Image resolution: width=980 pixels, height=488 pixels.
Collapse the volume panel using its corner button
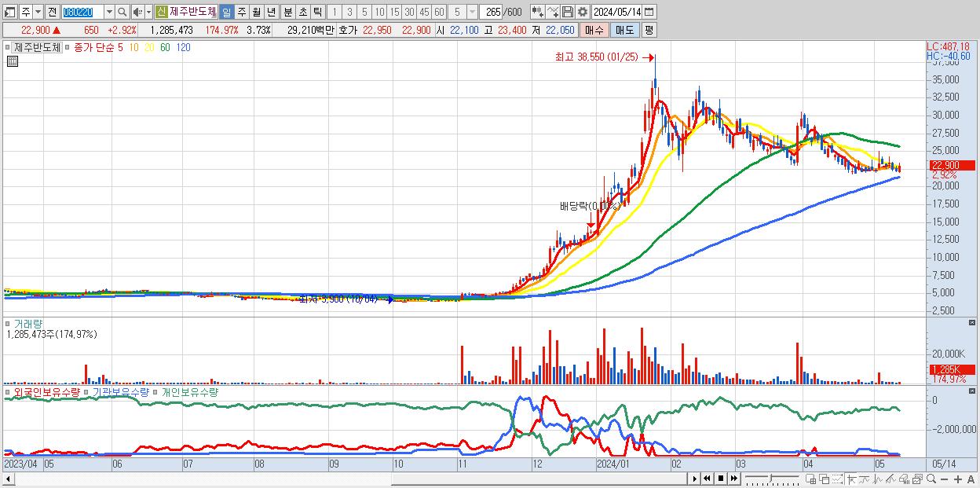coord(973,323)
